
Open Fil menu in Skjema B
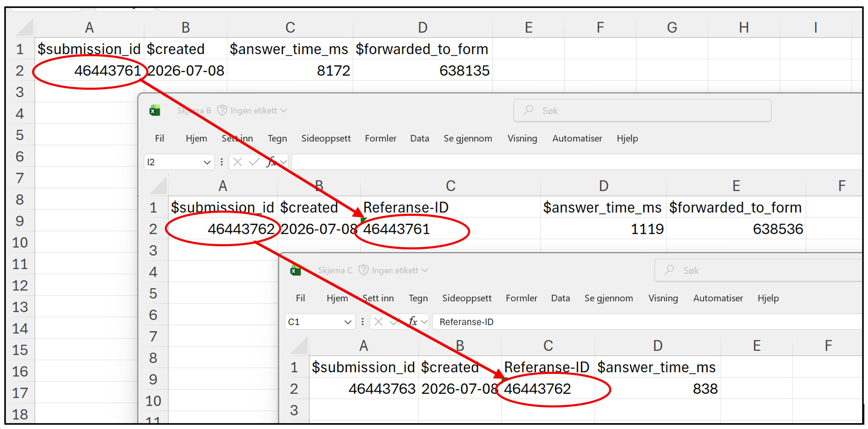pyautogui.click(x=160, y=138)
